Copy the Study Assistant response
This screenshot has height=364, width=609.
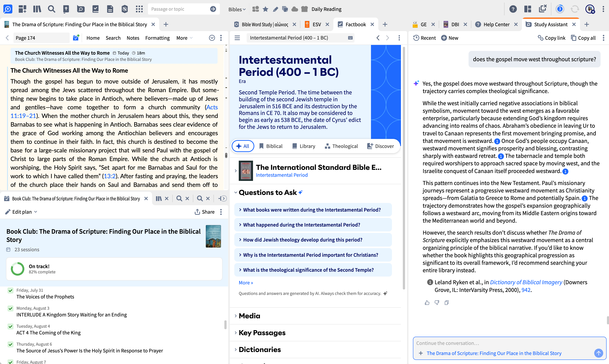click(446, 302)
